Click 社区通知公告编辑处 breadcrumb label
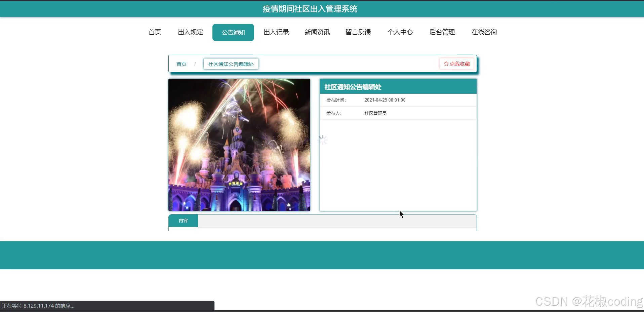Screen dimensions: 644x312 231,64
